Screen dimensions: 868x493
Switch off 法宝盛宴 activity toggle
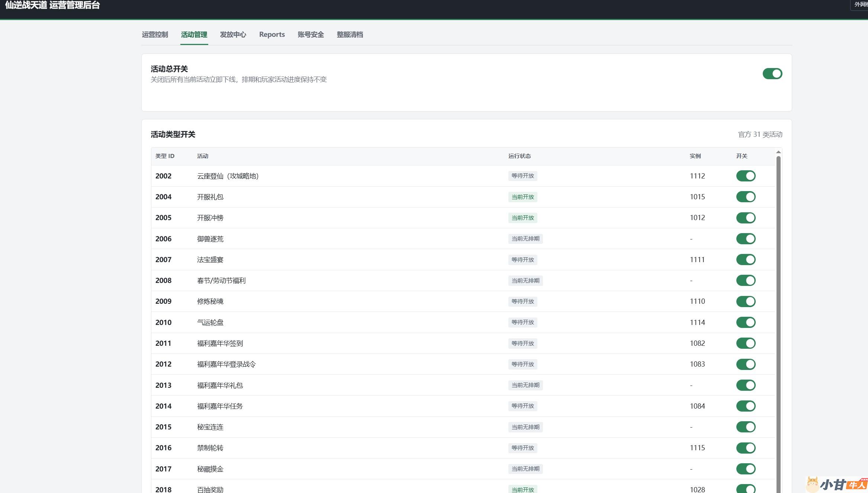click(746, 260)
